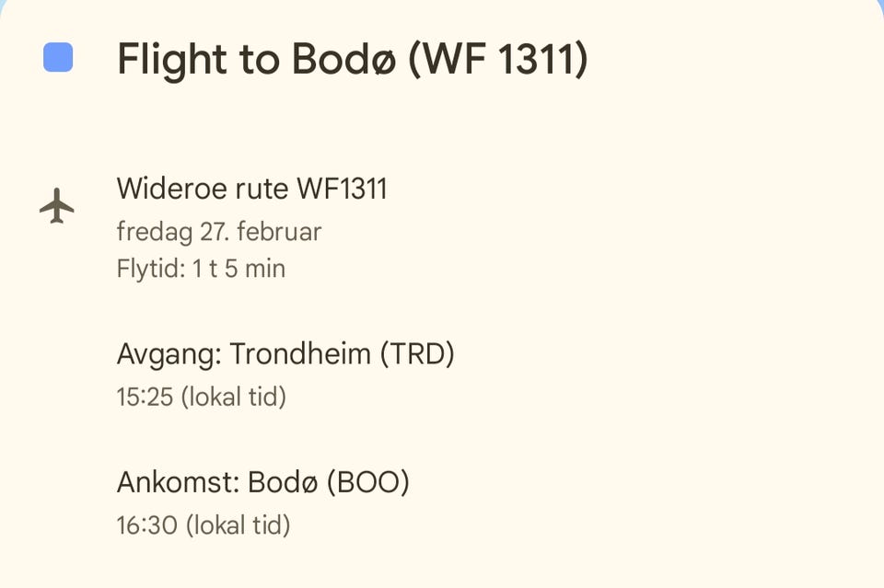The width and height of the screenshot is (884, 588).
Task: Click the Trondheim departure city
Action: click(301, 353)
